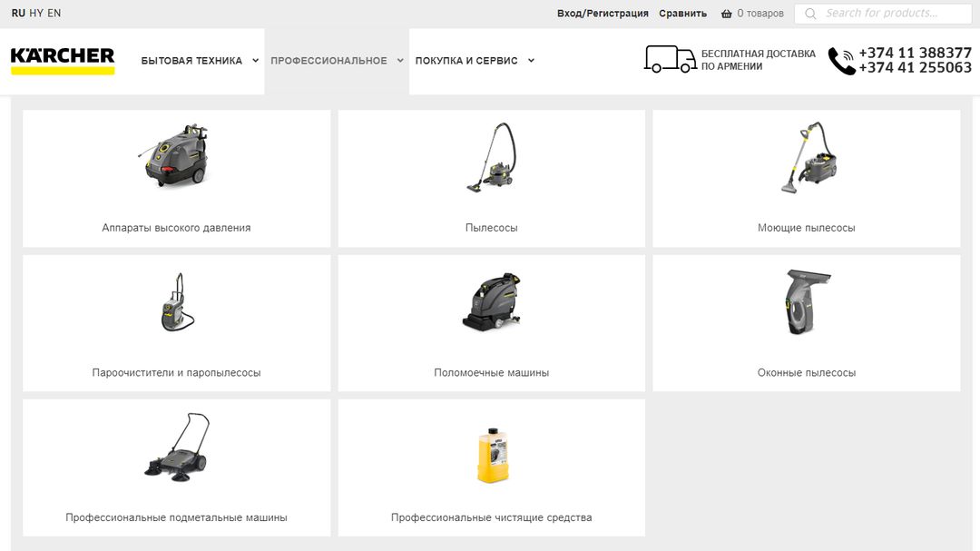This screenshot has height=551, width=980.
Task: Click the Kärcher logo
Action: [x=63, y=61]
